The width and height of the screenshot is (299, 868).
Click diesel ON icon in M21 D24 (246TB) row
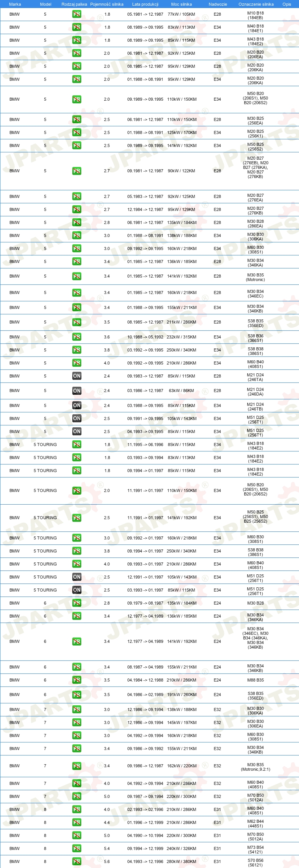(76, 405)
